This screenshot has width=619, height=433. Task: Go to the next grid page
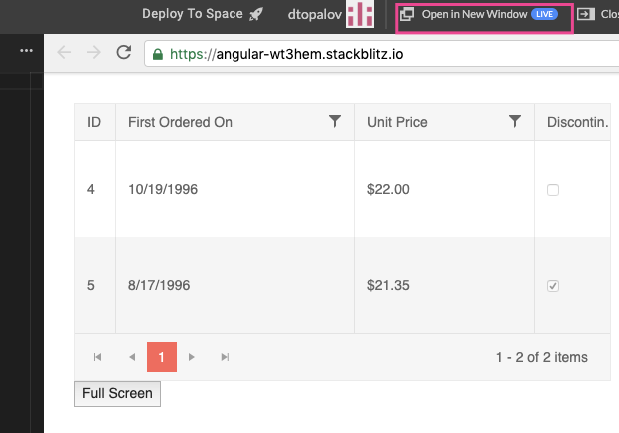click(x=193, y=357)
